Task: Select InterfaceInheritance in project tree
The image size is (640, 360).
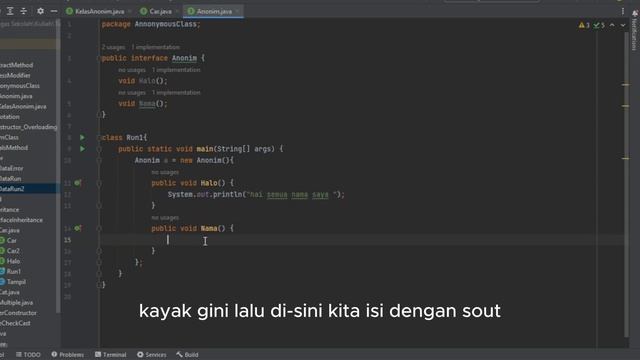Action: coord(21,220)
